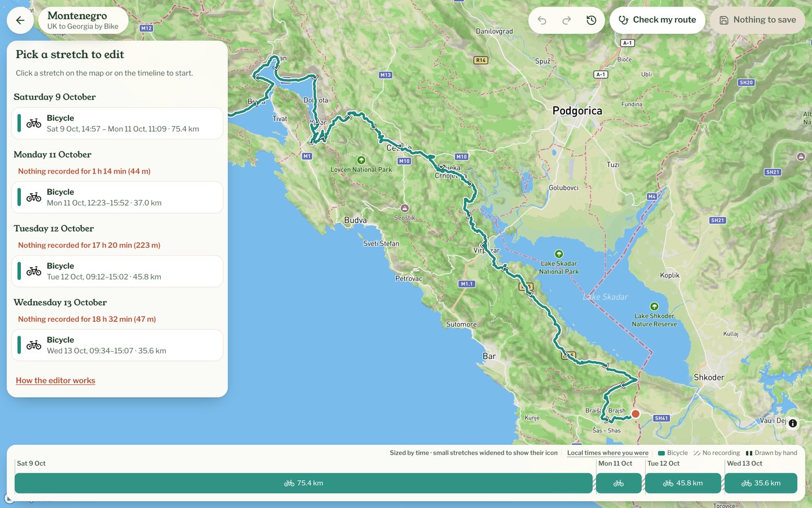Click the Drawn by hand legend entry
812x508 pixels.
771,453
